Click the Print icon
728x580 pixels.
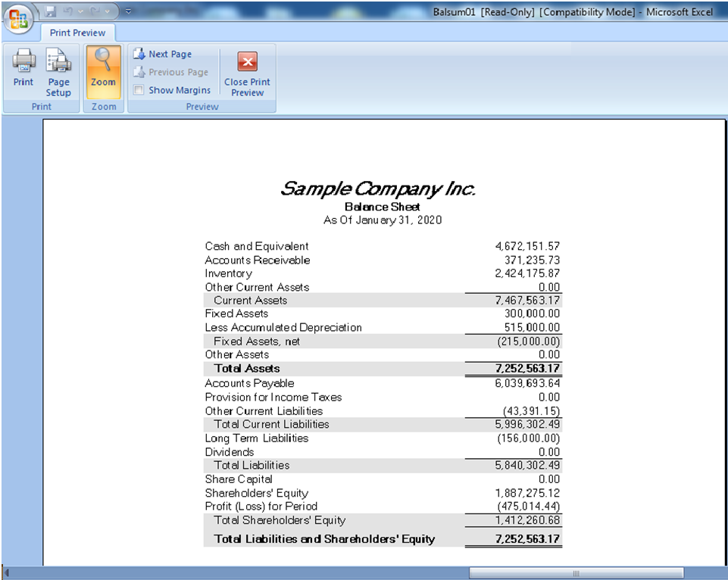point(23,67)
